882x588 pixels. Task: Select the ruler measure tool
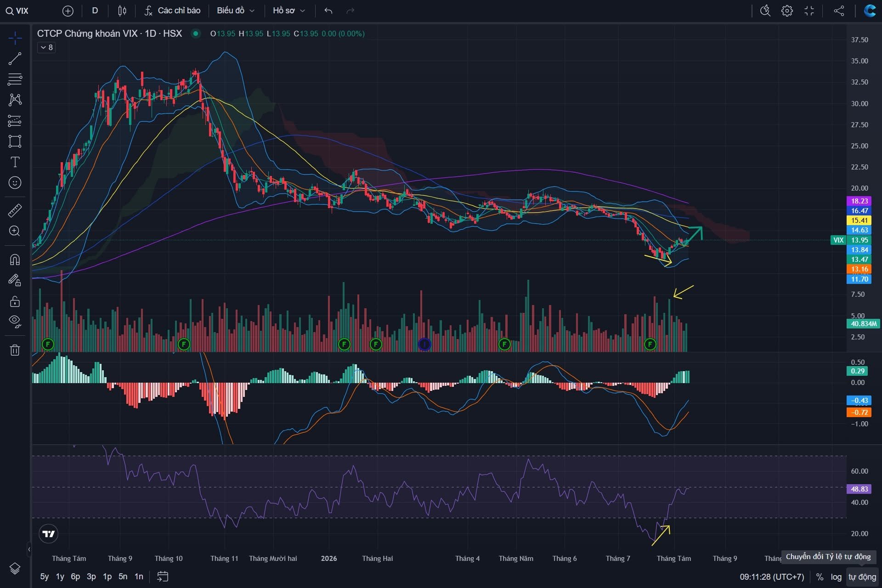click(x=15, y=210)
